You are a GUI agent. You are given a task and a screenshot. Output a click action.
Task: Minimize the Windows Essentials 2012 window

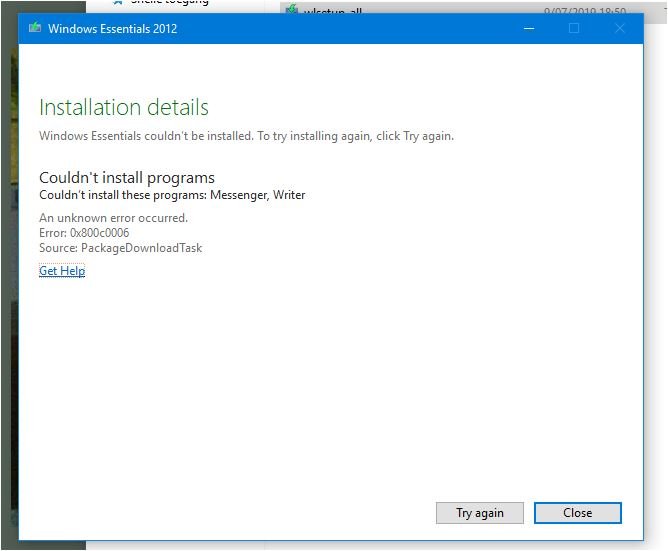point(529,29)
